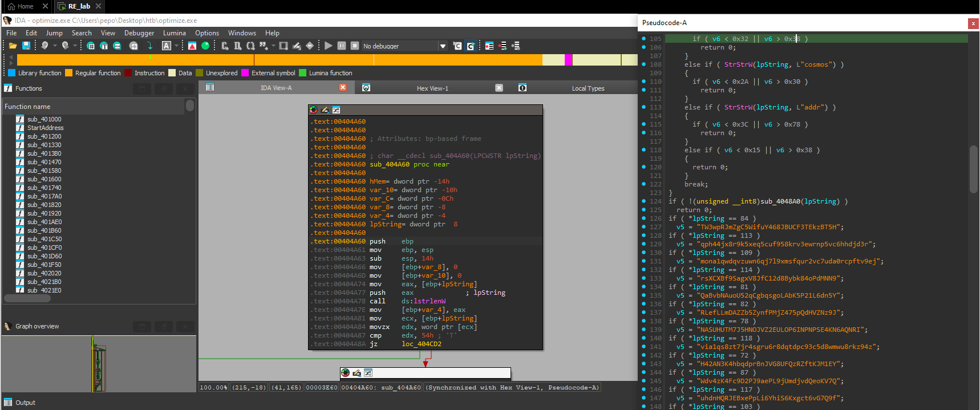Open the dropdown arrow next to A icon

click(176, 46)
